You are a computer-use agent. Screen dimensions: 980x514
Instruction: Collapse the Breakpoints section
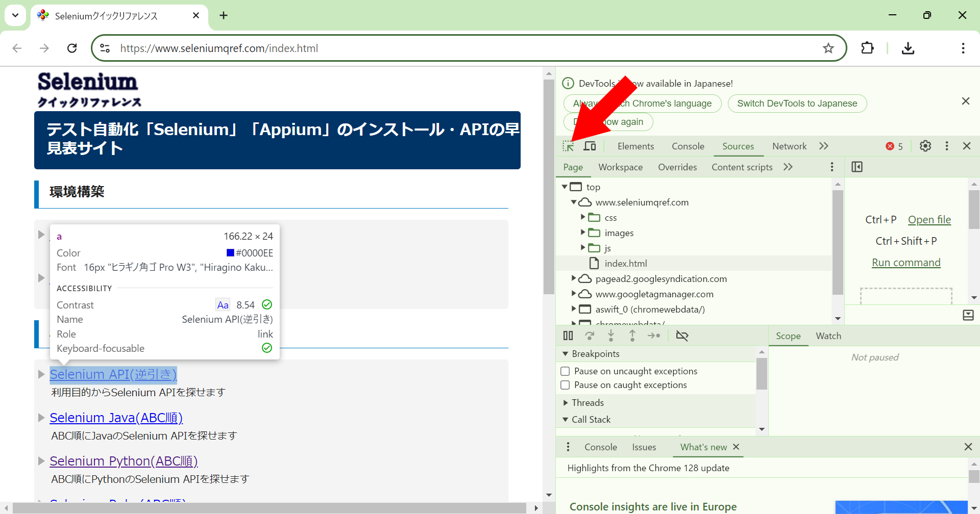(x=566, y=354)
